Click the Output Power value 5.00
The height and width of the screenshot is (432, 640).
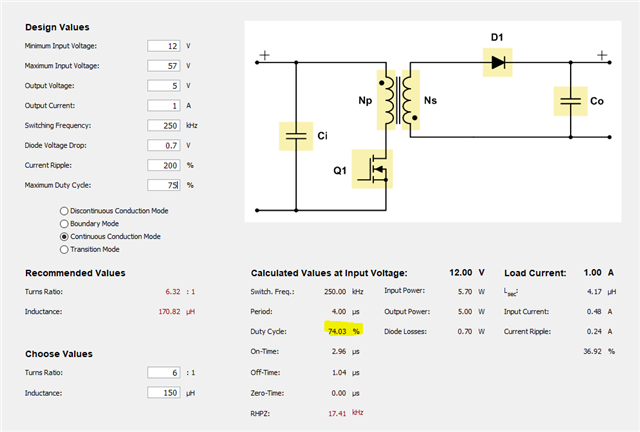pos(465,312)
